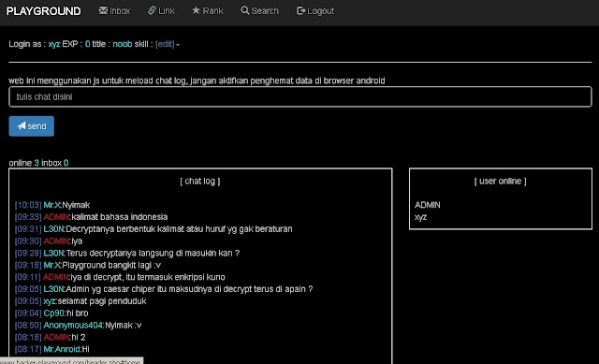Open ADMIN username at 09:11 message
The width and height of the screenshot is (599, 364).
[x=56, y=277]
